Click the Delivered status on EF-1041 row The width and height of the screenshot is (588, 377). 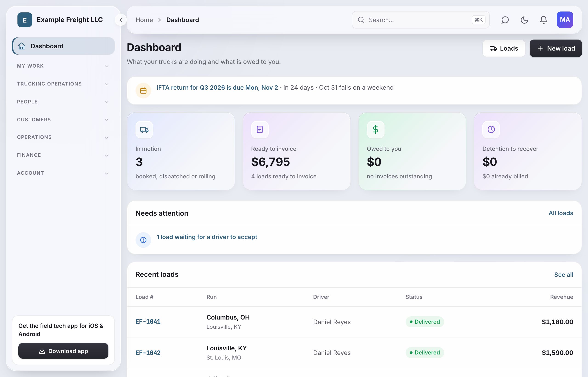coord(425,322)
